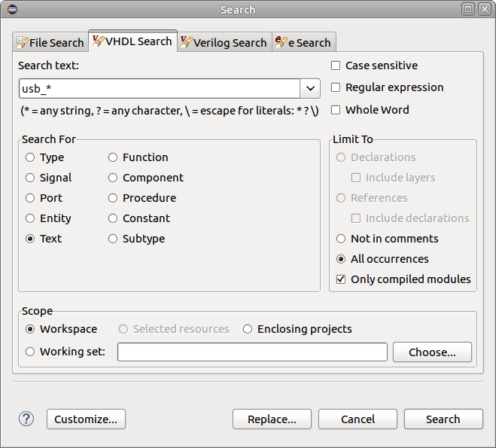The height and width of the screenshot is (448, 496).
Task: Cancel the search dialog
Action: click(x=358, y=419)
